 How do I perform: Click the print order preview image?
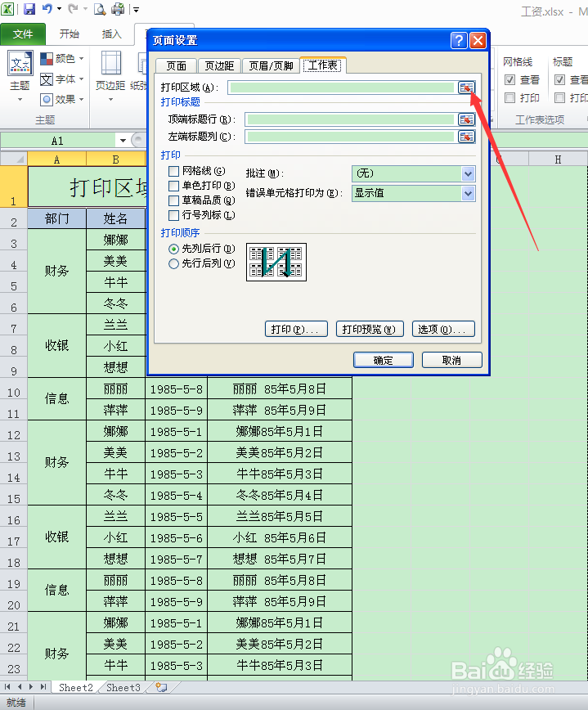[276, 263]
